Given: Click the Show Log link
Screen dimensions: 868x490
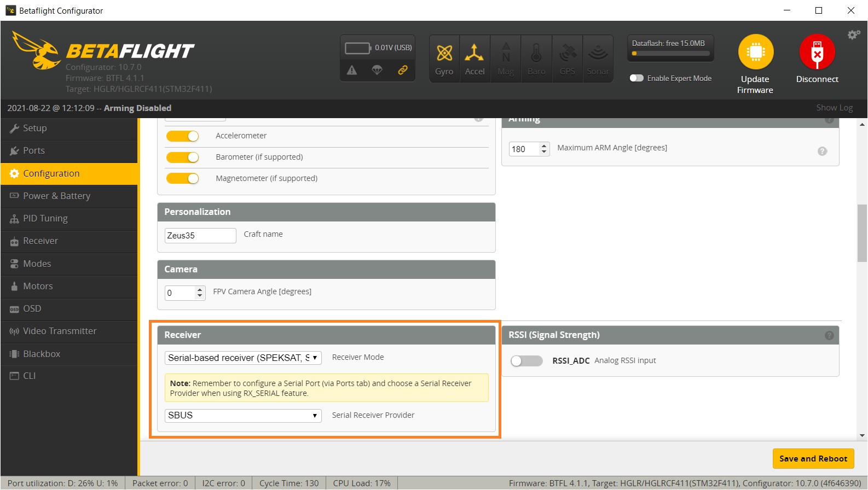Looking at the screenshot, I should coord(834,108).
